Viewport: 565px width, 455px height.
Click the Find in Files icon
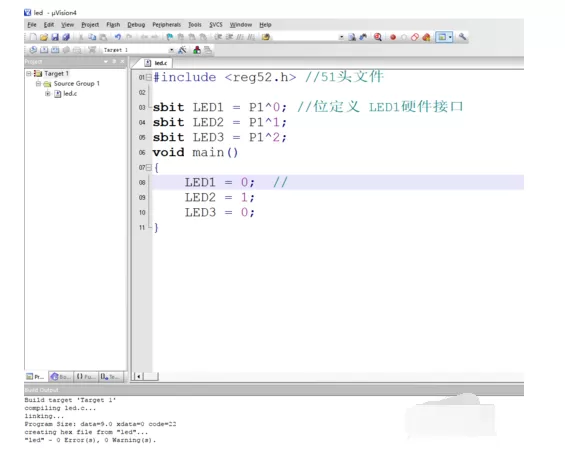click(x=266, y=37)
